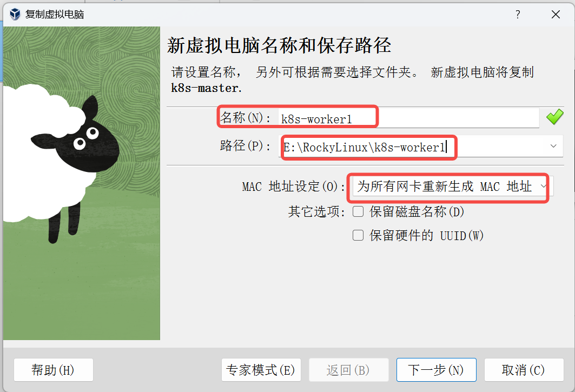Viewport: 575px width, 392px height.
Task: Enable the 保留磁盘名称(D) checkbox
Action: tap(358, 211)
